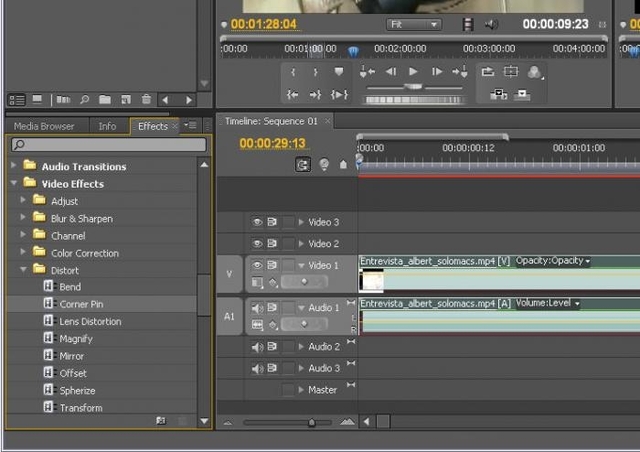Expand the Video 2 track
Image resolution: width=640 pixels, height=452 pixels.
[x=301, y=243]
